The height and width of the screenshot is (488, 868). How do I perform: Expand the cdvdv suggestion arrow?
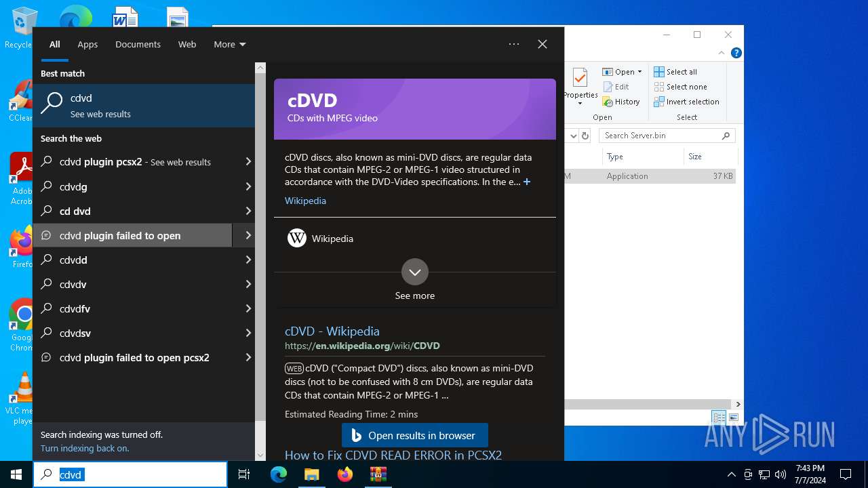248,284
